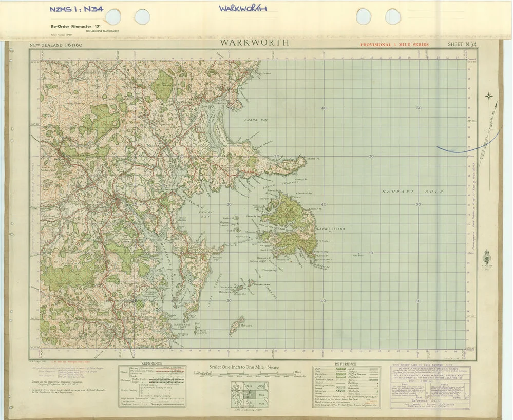This screenshot has width=513, height=420.
Task: Click the scale bar in miles
Action: (244, 374)
